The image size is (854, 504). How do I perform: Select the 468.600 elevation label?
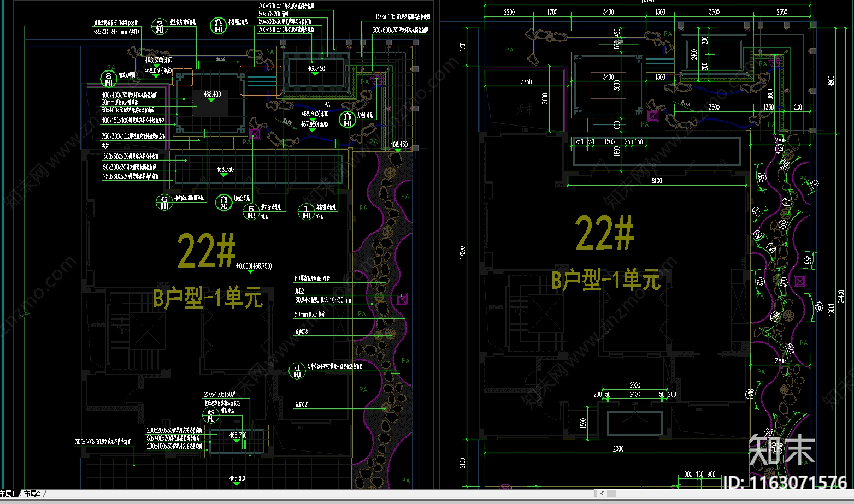point(238,478)
